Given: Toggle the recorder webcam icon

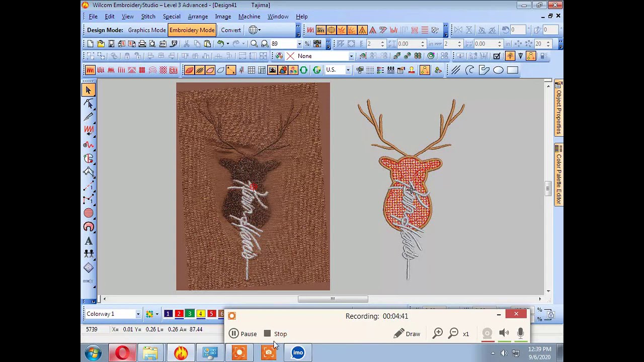Looking at the screenshot, I should [487, 333].
